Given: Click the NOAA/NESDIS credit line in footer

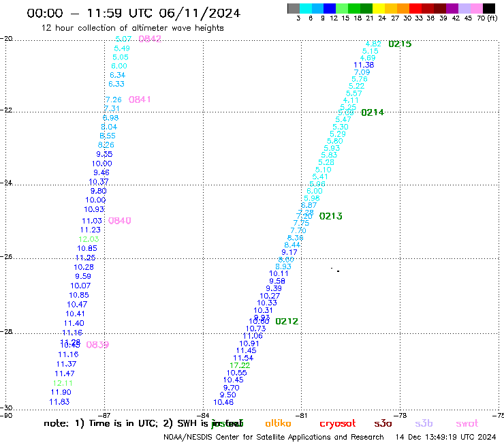Looking at the screenshot, I should pos(274,438).
